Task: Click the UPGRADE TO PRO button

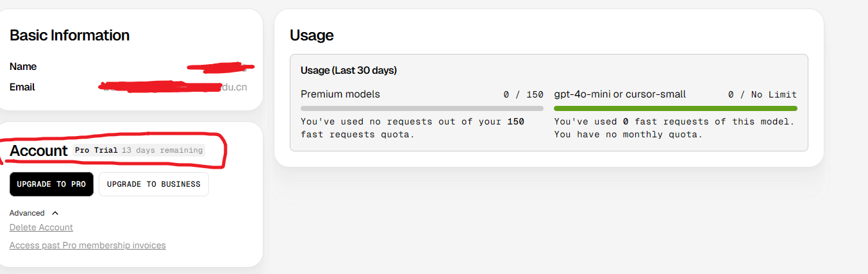Action: click(x=51, y=184)
